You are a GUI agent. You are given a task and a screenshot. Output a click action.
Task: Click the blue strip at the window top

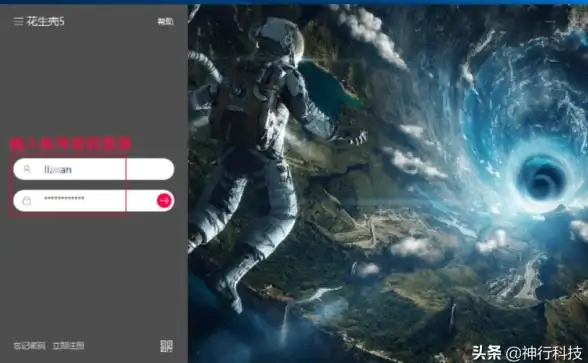click(294, 2)
